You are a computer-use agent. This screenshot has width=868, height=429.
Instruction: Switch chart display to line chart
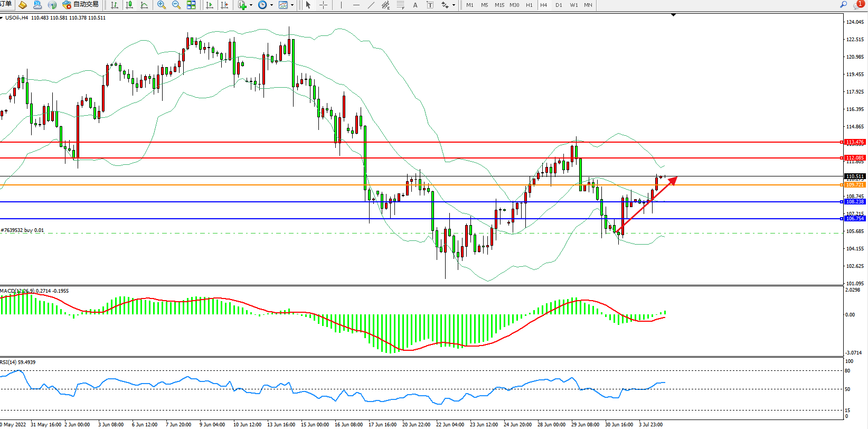[144, 5]
